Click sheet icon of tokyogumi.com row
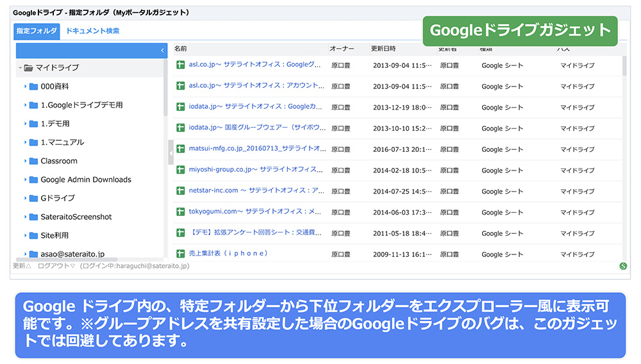The height and width of the screenshot is (364, 641). click(180, 211)
